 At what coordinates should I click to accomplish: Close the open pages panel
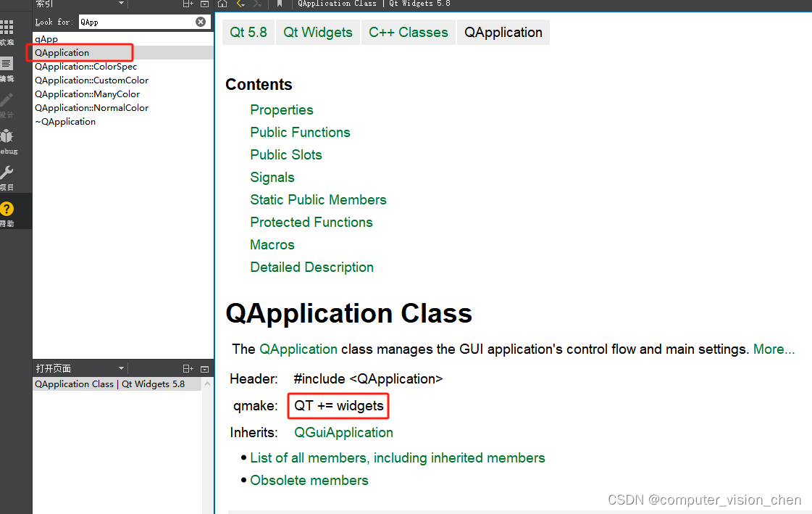(204, 369)
